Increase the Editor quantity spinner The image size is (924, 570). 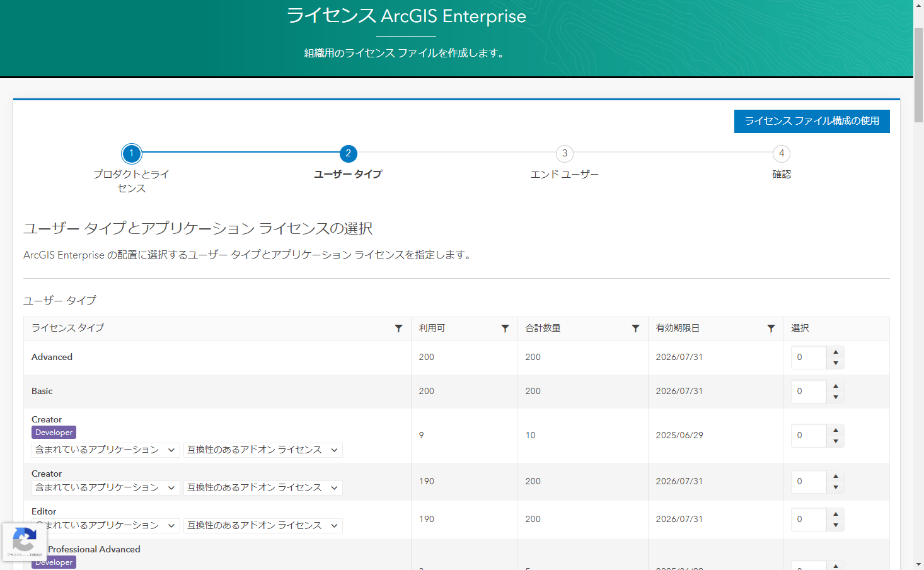(836, 514)
